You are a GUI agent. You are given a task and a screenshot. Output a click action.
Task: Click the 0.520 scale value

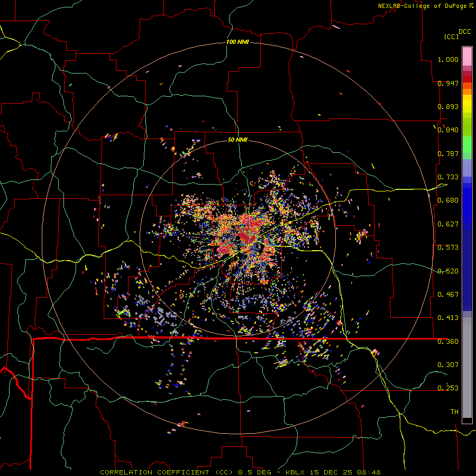coord(448,271)
